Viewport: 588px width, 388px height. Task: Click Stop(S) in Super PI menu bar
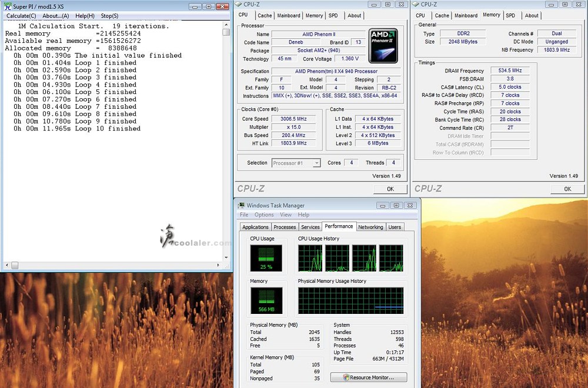click(x=109, y=16)
